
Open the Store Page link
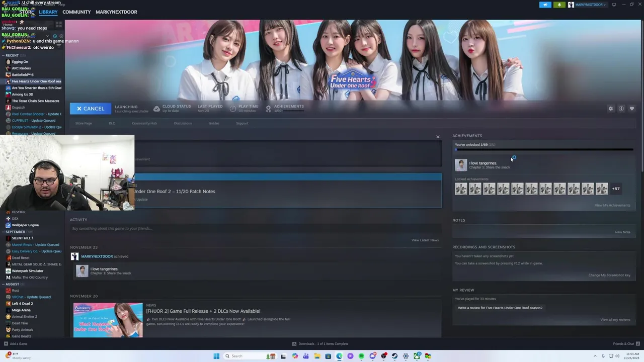[84, 123]
